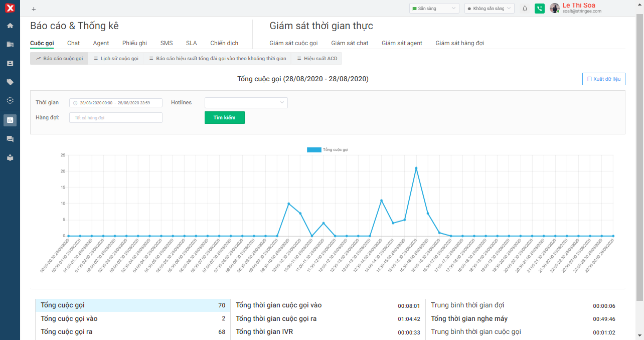The image size is (644, 340).
Task: Open the Không sẵn sàng dropdown
Action: [489, 9]
